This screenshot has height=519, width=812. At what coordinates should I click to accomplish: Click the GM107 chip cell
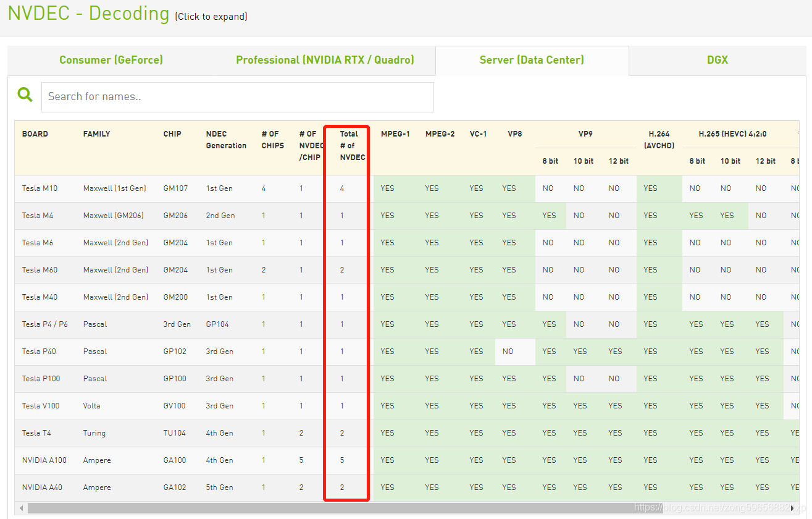point(175,188)
